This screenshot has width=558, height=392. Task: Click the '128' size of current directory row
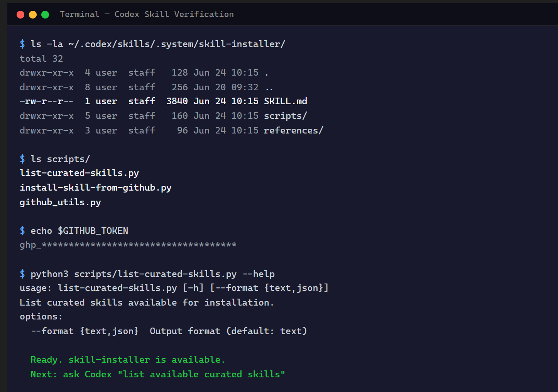(180, 73)
